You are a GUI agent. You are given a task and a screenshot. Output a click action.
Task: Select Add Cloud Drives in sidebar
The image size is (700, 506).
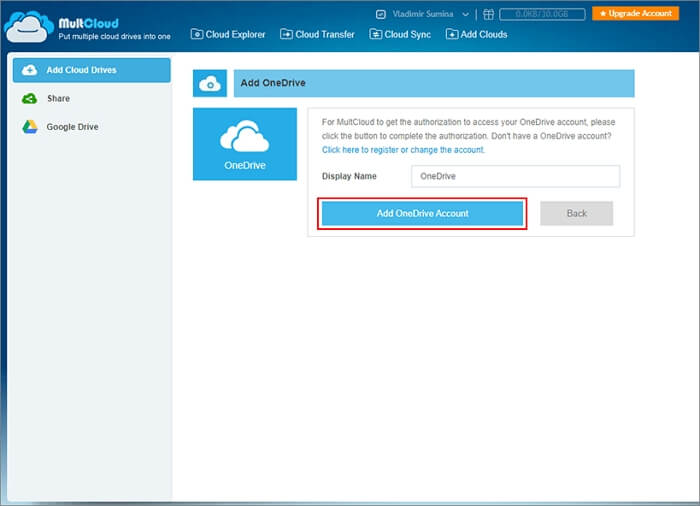click(x=91, y=70)
